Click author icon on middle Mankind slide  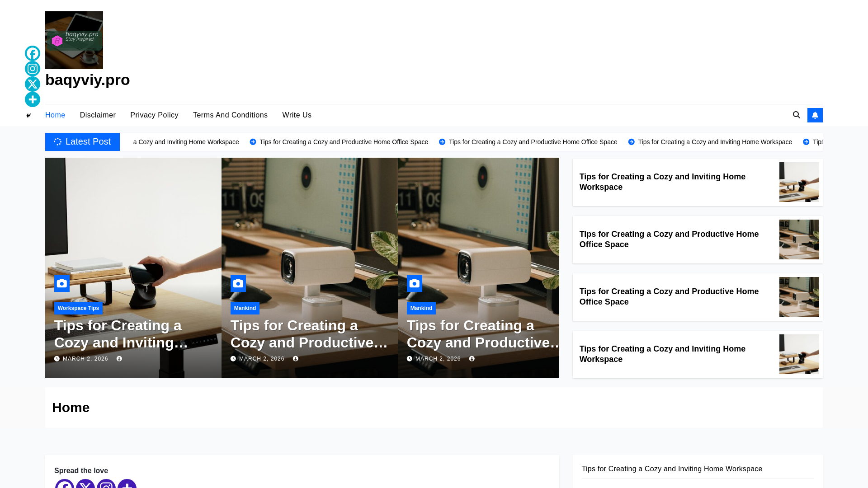tap(296, 359)
